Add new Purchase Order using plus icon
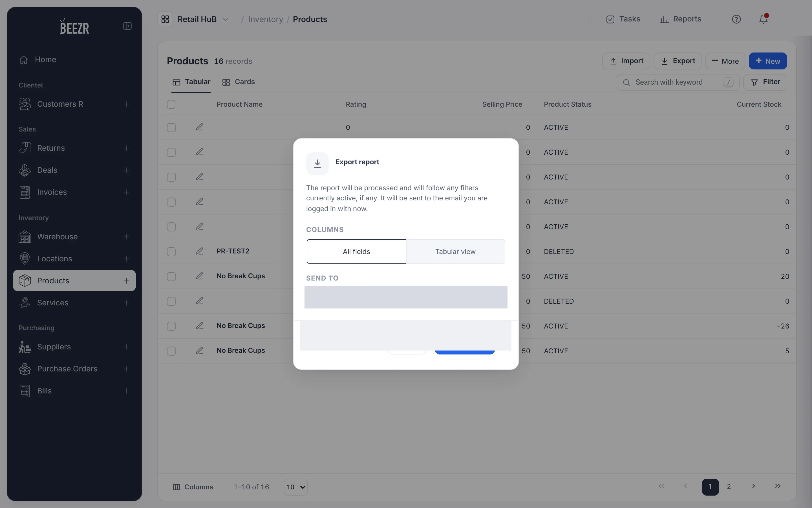Screen dimensions: 812x508 [127, 369]
